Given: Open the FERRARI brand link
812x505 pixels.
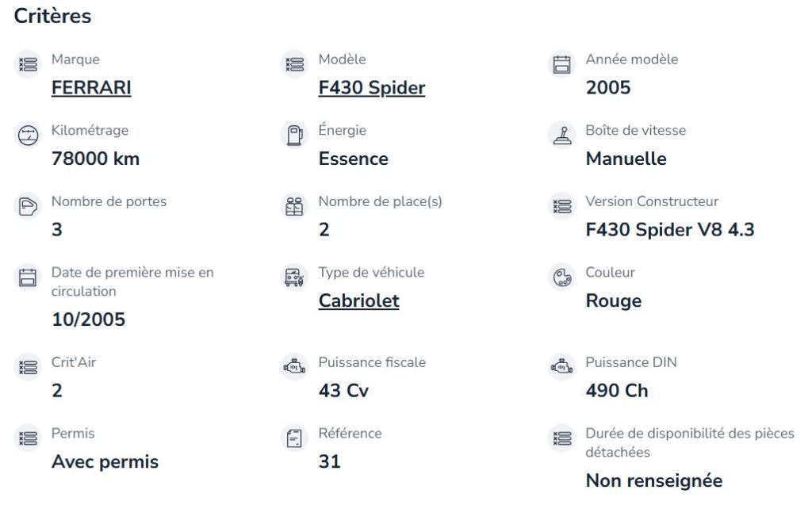Looking at the screenshot, I should [x=91, y=87].
